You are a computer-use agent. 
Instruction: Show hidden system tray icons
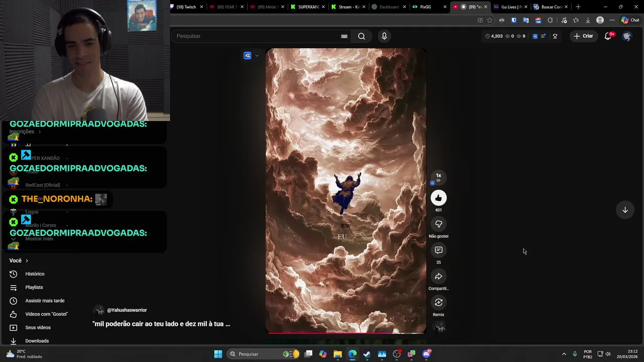[564, 354]
